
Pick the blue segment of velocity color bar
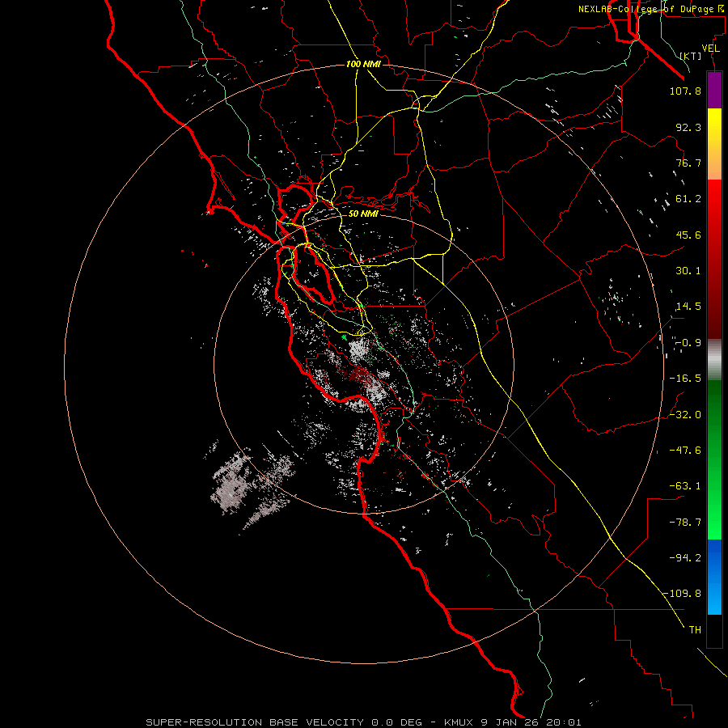pyautogui.click(x=714, y=577)
